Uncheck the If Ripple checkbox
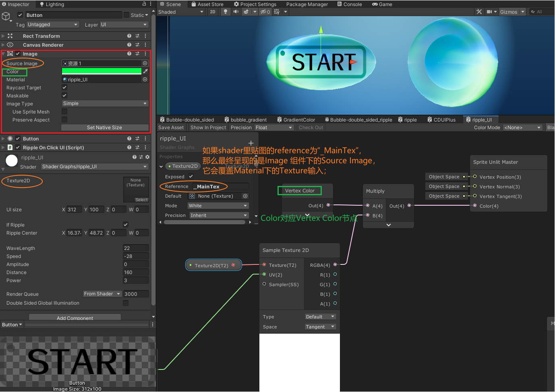 pos(125,225)
